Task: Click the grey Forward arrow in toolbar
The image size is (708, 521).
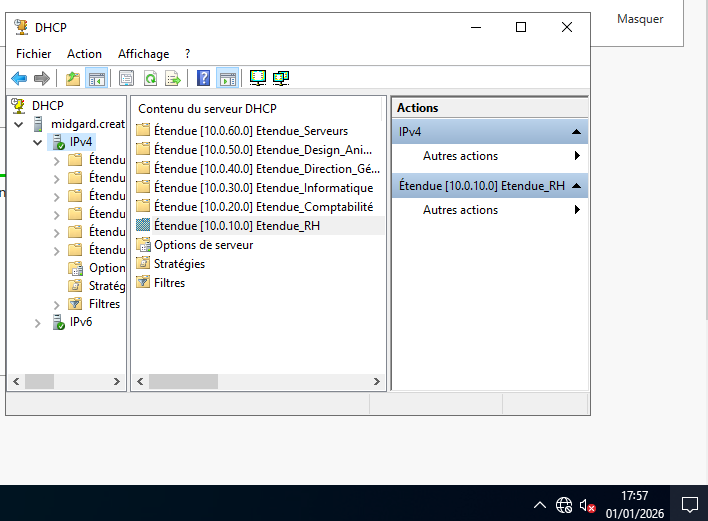Action: 42,78
